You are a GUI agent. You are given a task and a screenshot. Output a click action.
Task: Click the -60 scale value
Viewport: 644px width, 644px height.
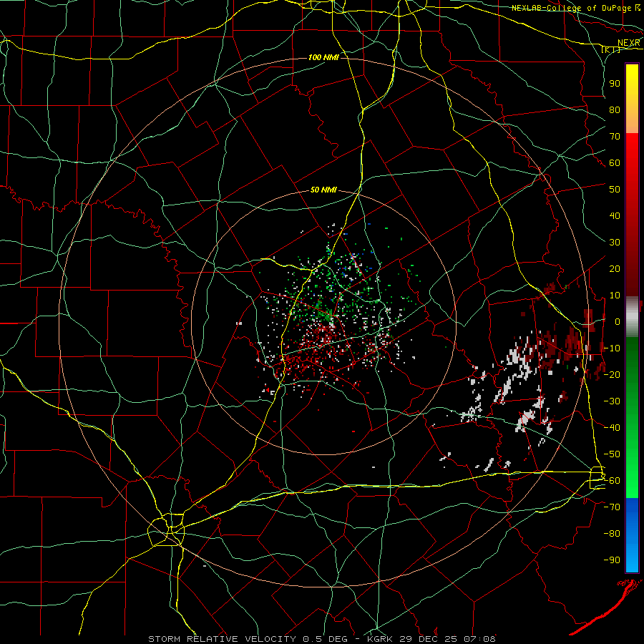pyautogui.click(x=612, y=481)
